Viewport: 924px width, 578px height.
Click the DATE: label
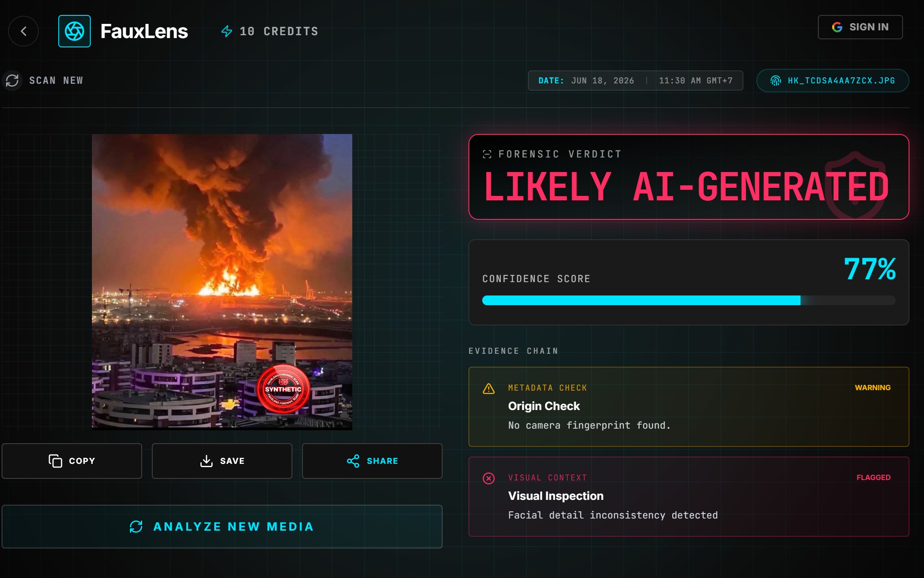pos(551,81)
